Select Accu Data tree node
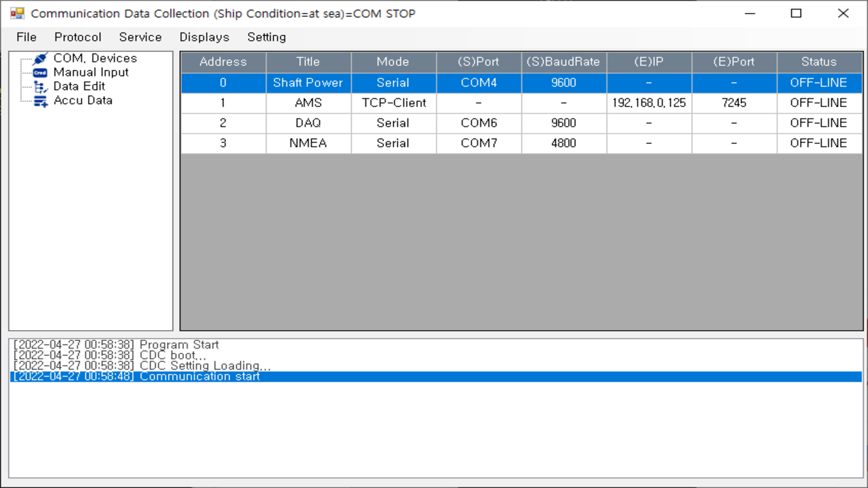 click(83, 100)
